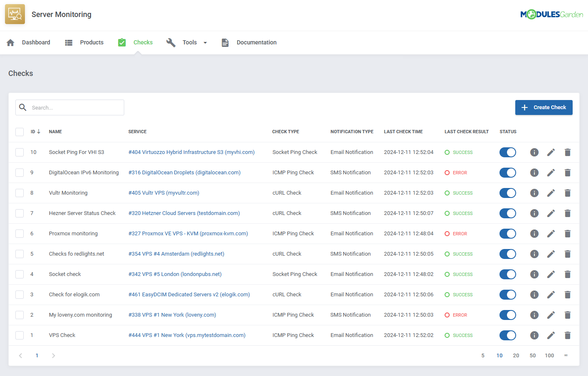Open #327 Proxmox VE VPS - KVM link
Screen dimensions: 588x376
coord(188,234)
